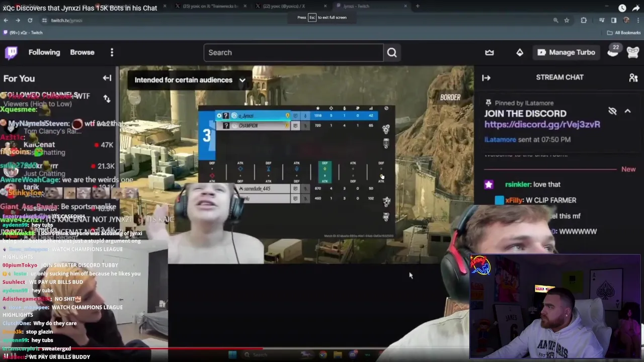Open Prime Loot crown icon
Image resolution: width=644 pixels, height=362 pixels.
coord(490,52)
